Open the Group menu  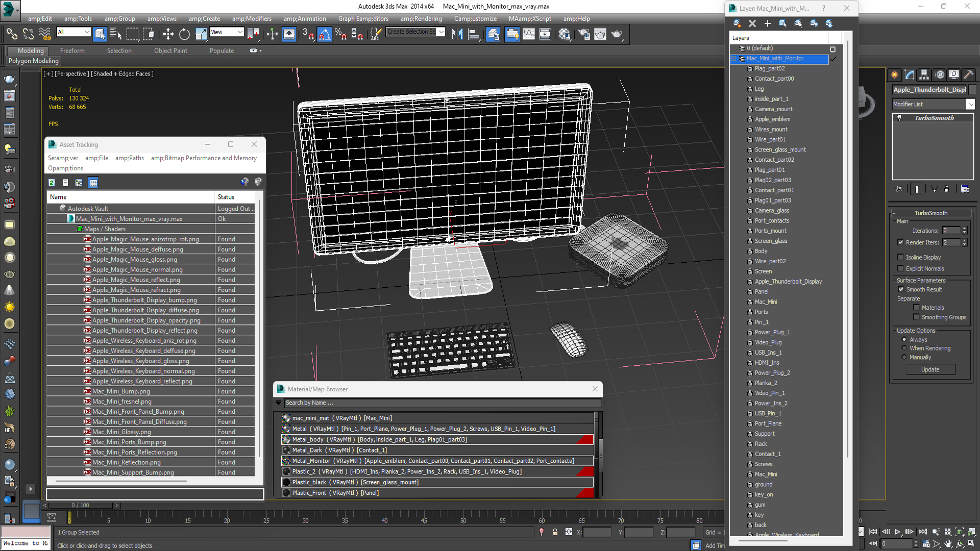pos(119,19)
